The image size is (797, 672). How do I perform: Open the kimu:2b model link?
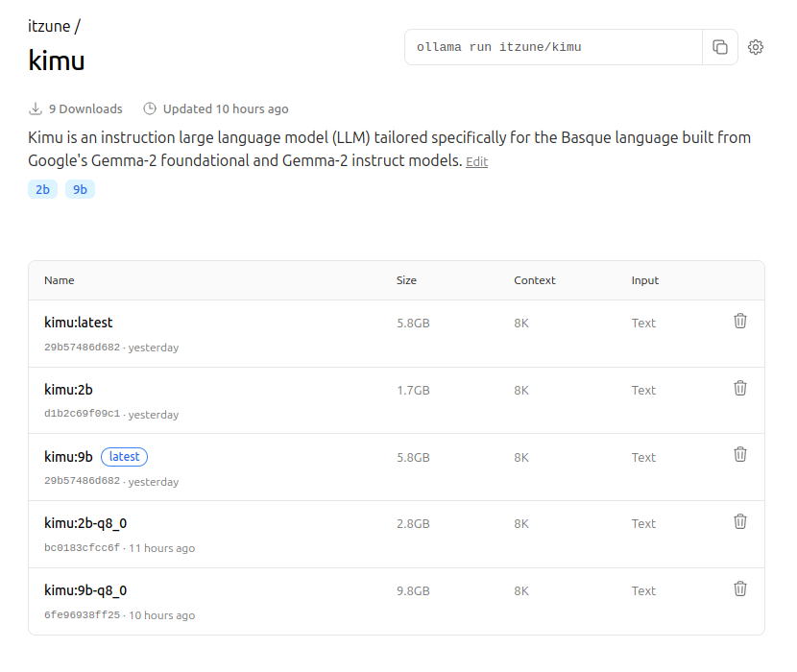[x=68, y=390]
